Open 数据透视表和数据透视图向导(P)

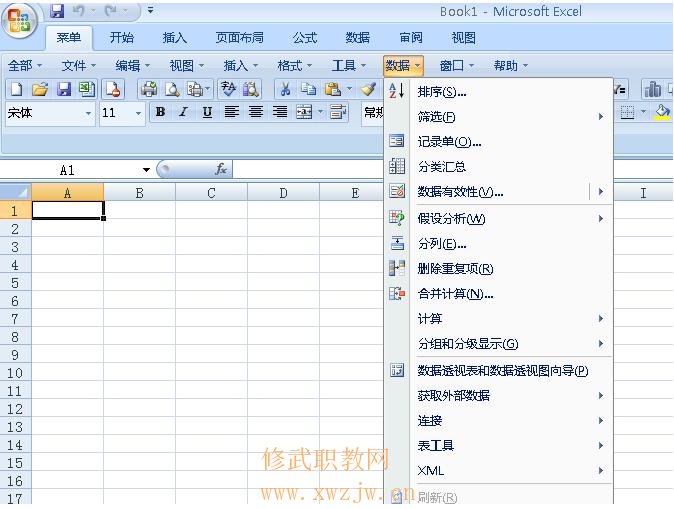click(498, 370)
